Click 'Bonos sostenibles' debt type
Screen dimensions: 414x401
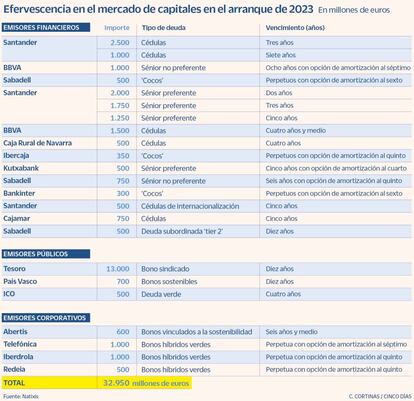click(x=169, y=282)
